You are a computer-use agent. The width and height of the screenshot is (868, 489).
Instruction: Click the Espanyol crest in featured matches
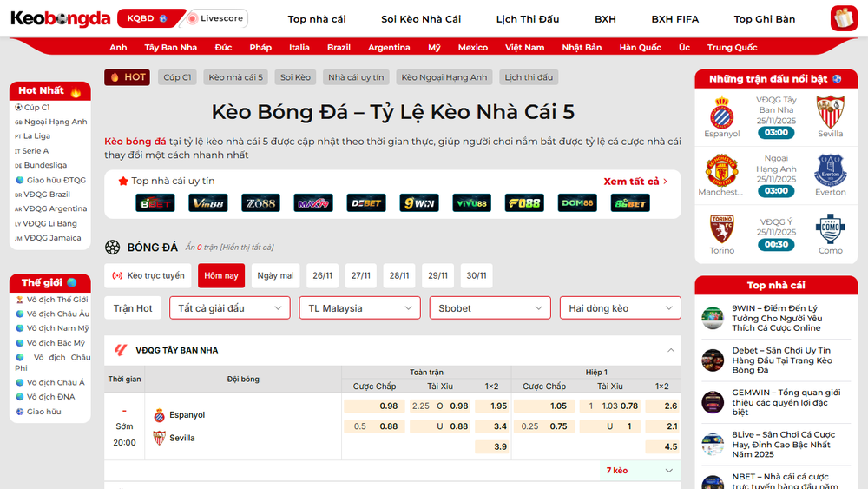(x=722, y=112)
